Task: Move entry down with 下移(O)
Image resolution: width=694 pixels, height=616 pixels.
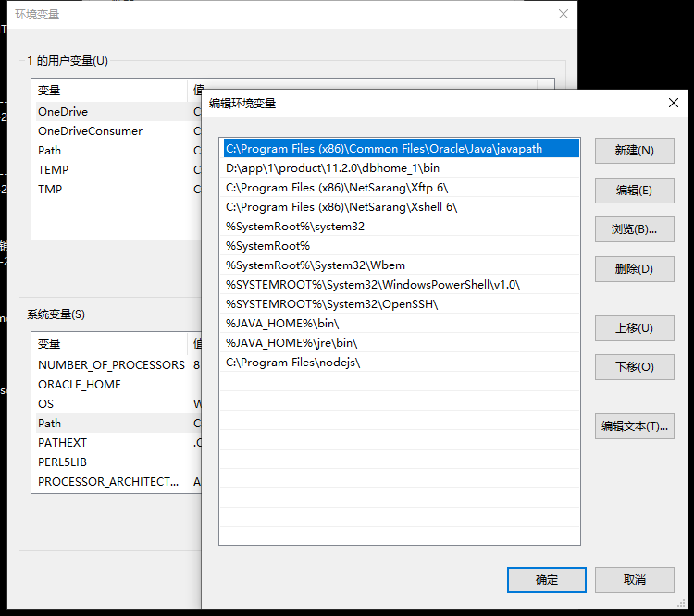Action: (634, 367)
